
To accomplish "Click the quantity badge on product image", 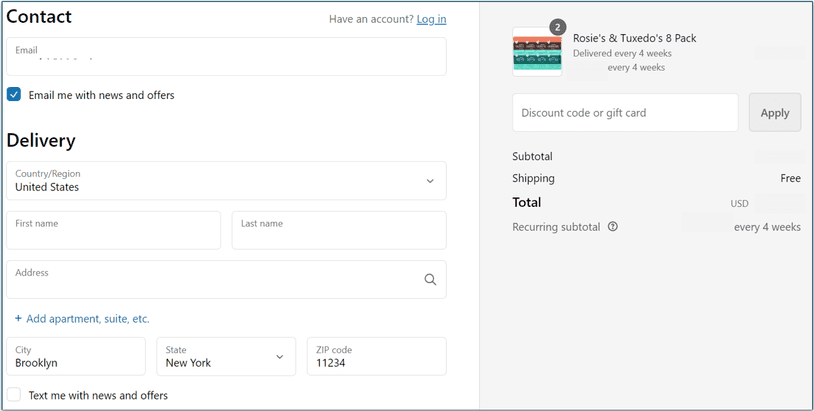I will point(558,28).
